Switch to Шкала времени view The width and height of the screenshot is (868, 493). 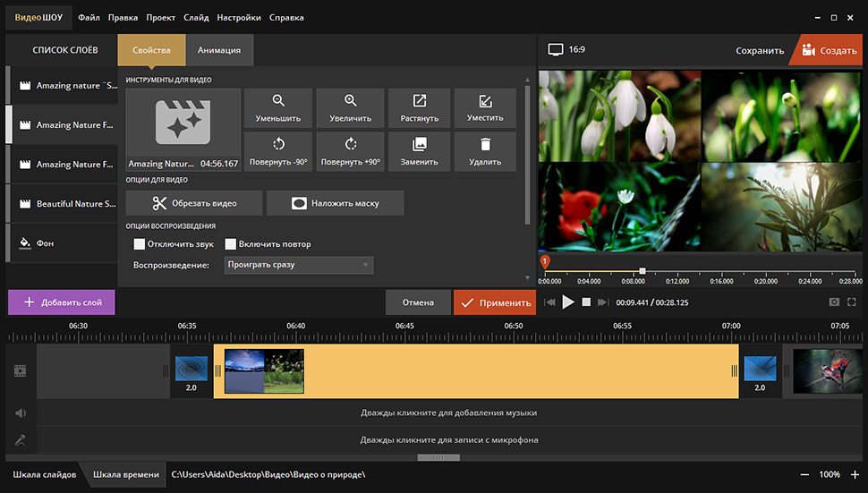[125, 475]
